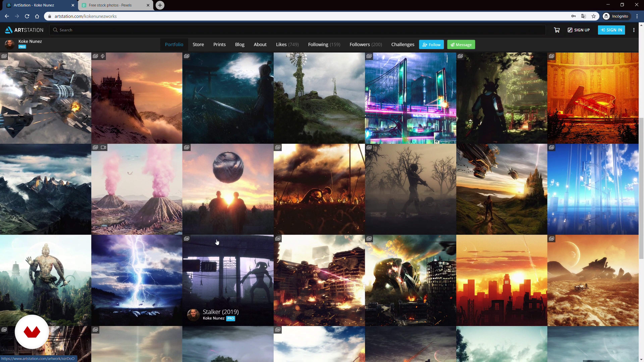Open the Store tab

tap(198, 44)
